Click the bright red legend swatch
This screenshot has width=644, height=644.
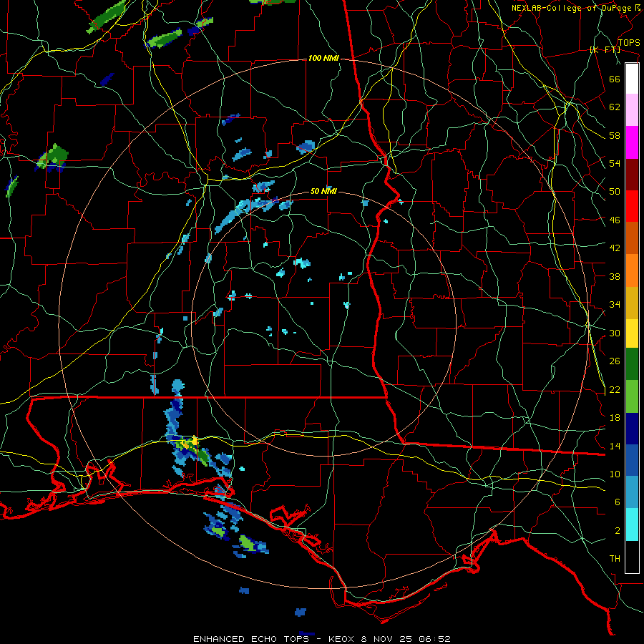coord(632,206)
